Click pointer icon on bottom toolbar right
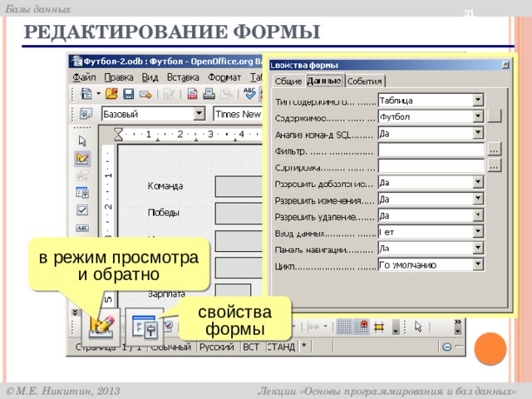Image resolution: width=532 pixels, height=399 pixels. tap(418, 327)
